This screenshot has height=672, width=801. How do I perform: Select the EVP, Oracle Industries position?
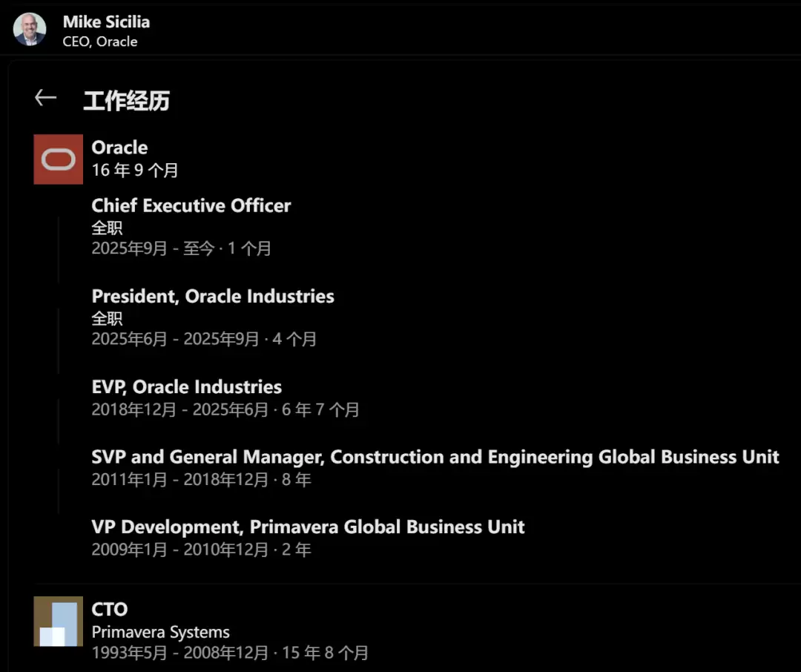pyautogui.click(x=187, y=386)
